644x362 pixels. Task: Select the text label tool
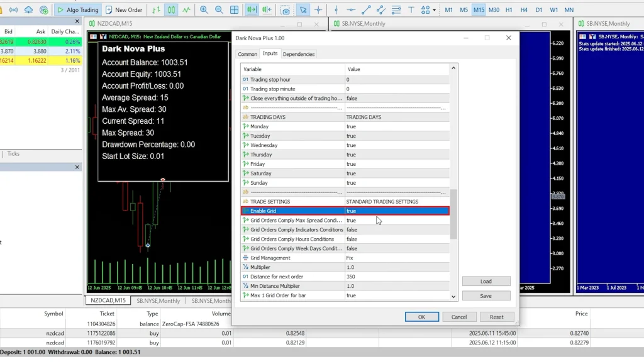click(410, 10)
